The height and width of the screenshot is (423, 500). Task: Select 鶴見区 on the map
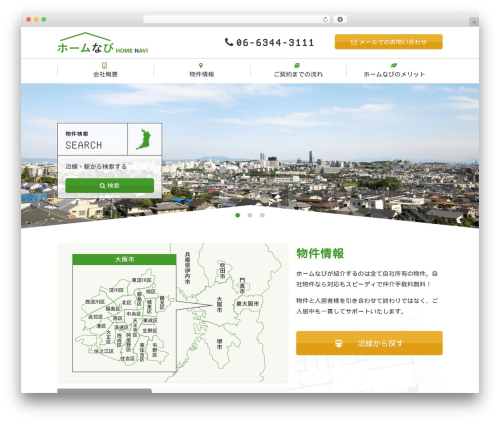(162, 303)
